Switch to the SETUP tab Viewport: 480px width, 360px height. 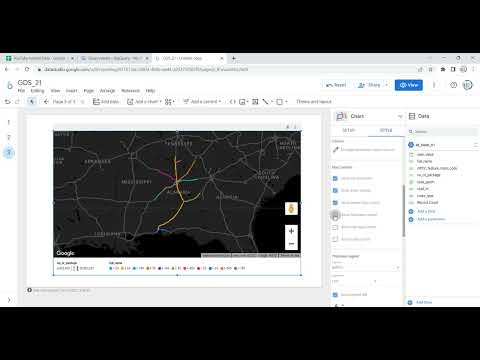pos(349,130)
